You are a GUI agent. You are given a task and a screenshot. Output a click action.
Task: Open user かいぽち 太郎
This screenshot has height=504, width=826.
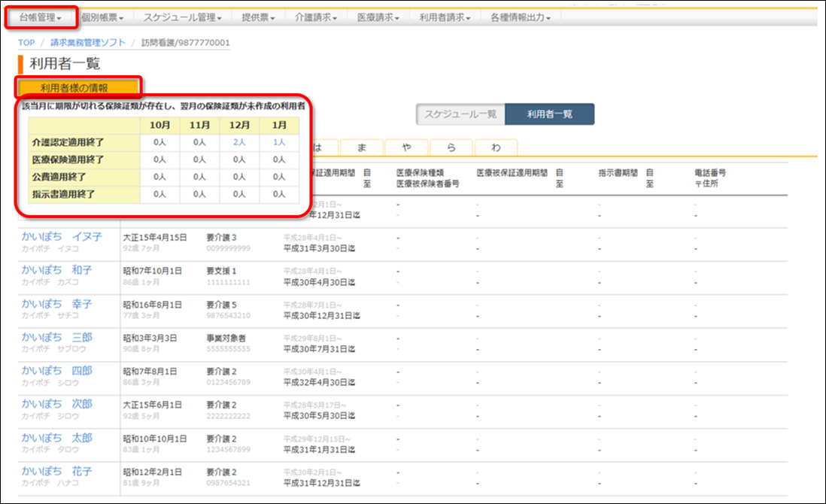[x=56, y=438]
